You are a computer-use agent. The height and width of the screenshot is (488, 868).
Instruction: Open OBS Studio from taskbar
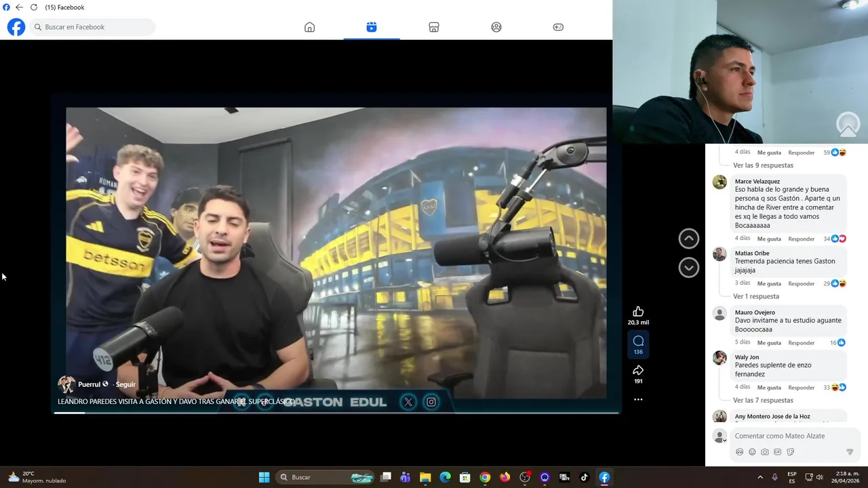click(x=525, y=477)
